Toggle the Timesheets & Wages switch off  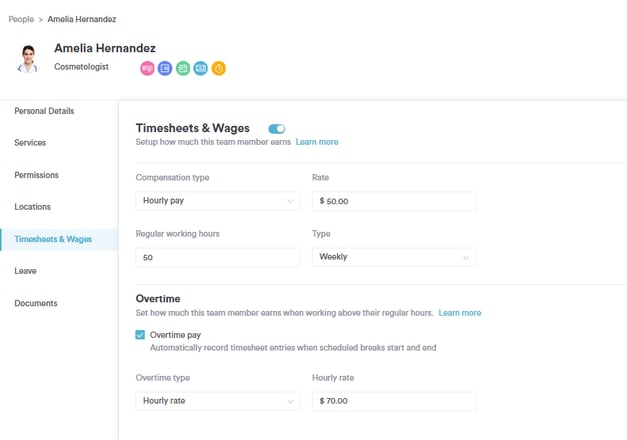[x=277, y=129]
